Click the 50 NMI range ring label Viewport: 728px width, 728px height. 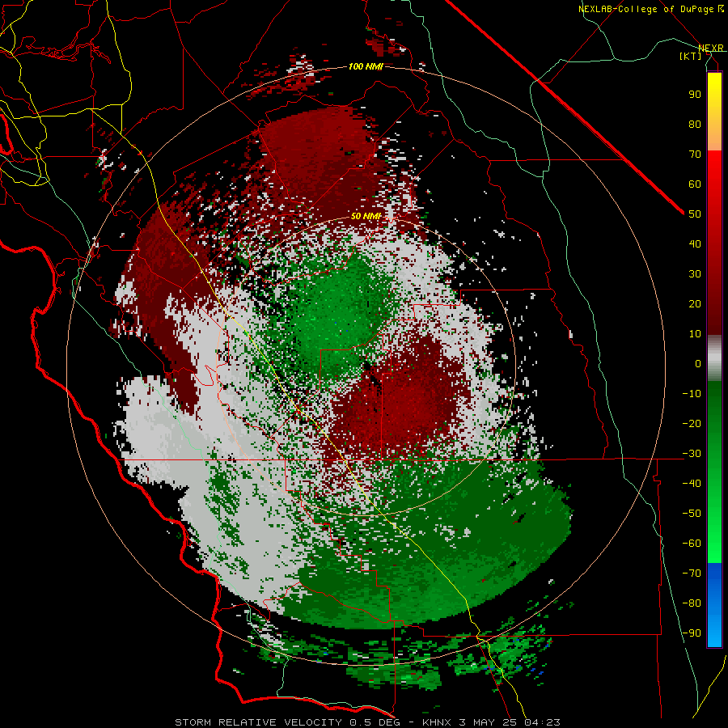coord(366,216)
